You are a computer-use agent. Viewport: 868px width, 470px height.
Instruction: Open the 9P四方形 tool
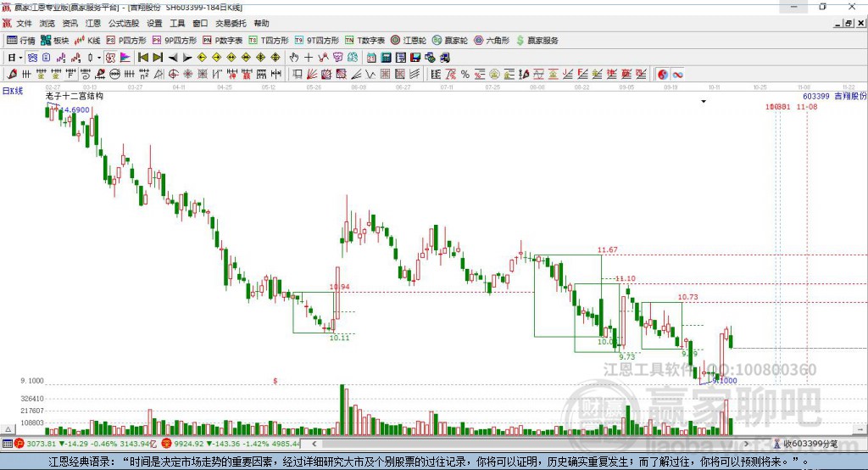[175, 41]
